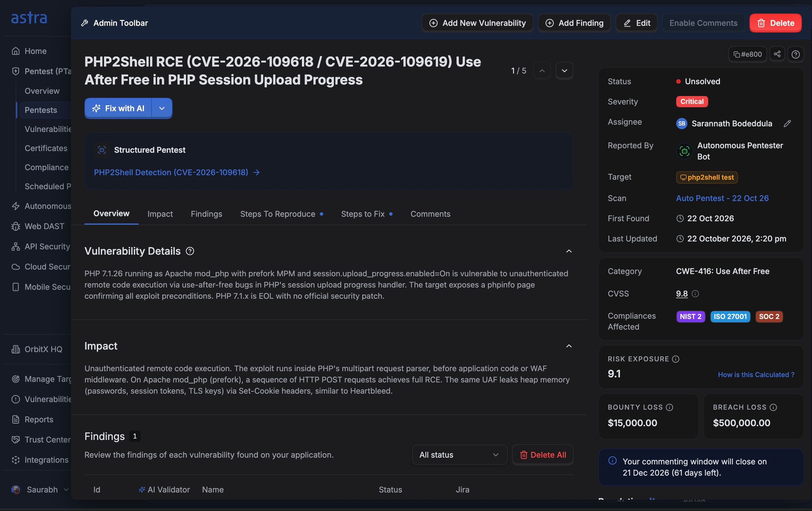Expand the Pentest (PTaaS) sidebar group

41,71
